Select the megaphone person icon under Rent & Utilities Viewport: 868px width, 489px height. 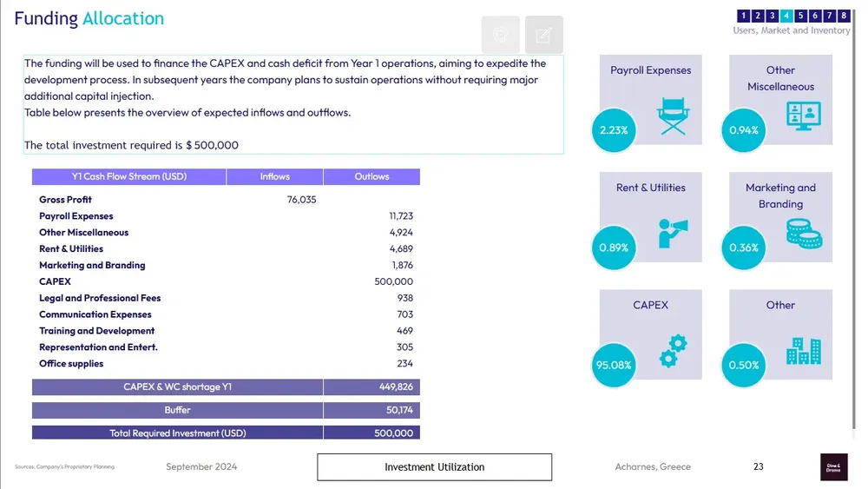coord(674,233)
